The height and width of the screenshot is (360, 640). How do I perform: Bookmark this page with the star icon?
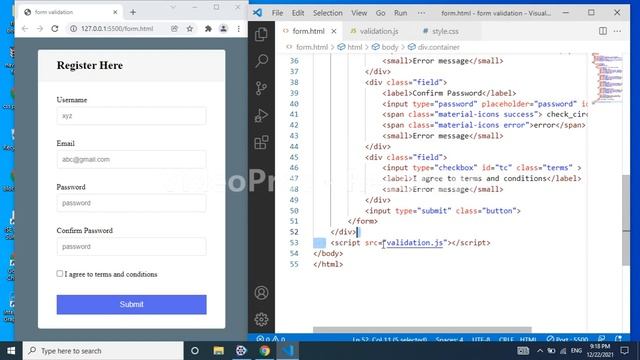click(x=190, y=29)
